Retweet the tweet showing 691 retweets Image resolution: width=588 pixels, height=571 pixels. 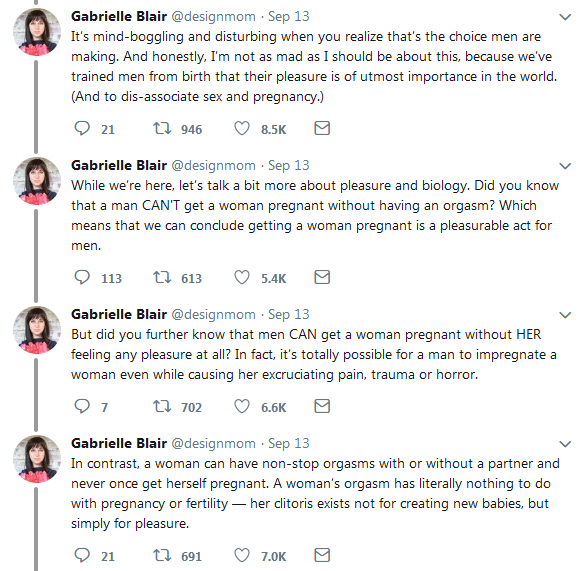click(x=162, y=555)
